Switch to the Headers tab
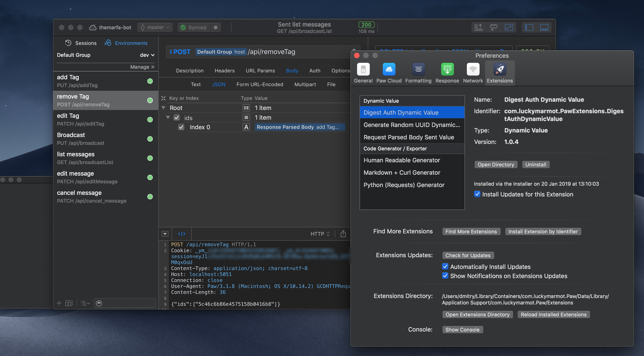 coord(224,71)
